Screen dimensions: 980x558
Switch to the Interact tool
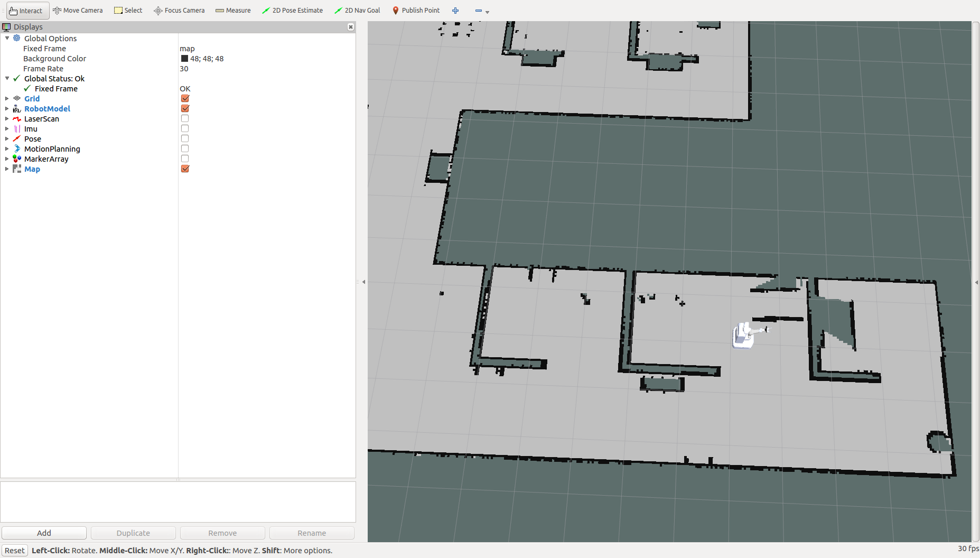pyautogui.click(x=26, y=11)
